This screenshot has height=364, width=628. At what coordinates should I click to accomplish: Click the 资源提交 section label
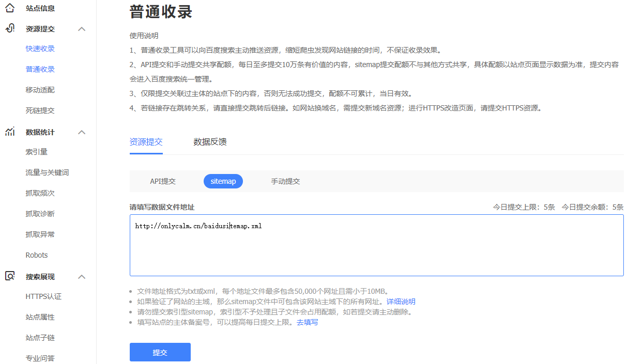(x=40, y=29)
